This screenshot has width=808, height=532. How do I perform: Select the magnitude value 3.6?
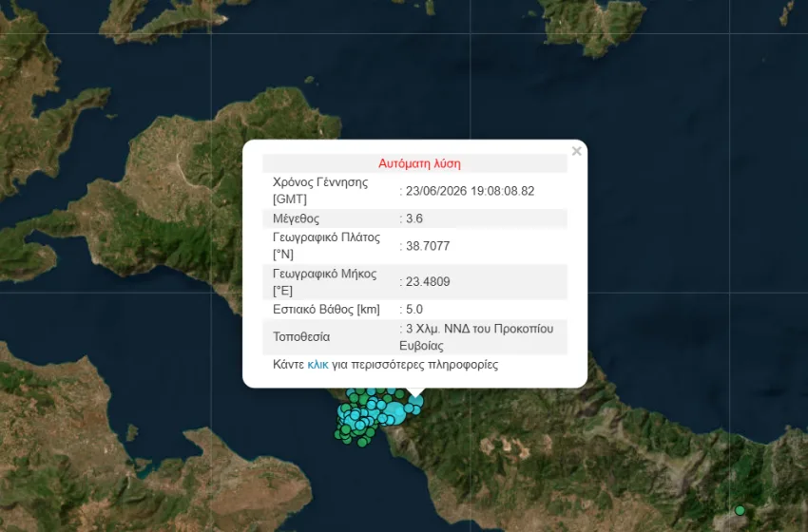pyautogui.click(x=414, y=218)
